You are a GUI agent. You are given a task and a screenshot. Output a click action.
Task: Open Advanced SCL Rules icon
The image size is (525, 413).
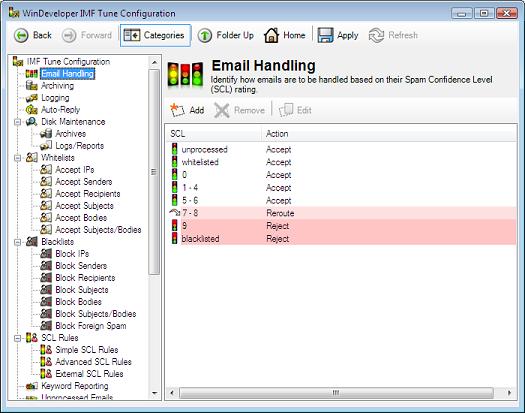46,362
